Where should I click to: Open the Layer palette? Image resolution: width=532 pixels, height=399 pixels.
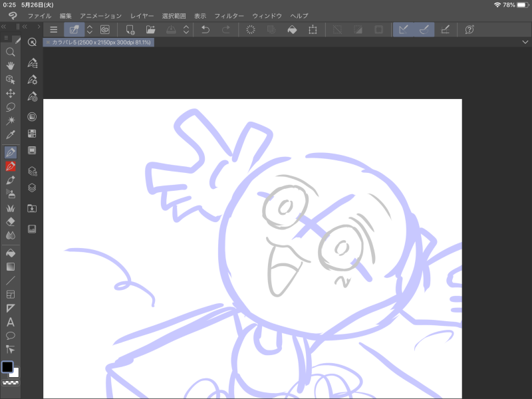32,188
